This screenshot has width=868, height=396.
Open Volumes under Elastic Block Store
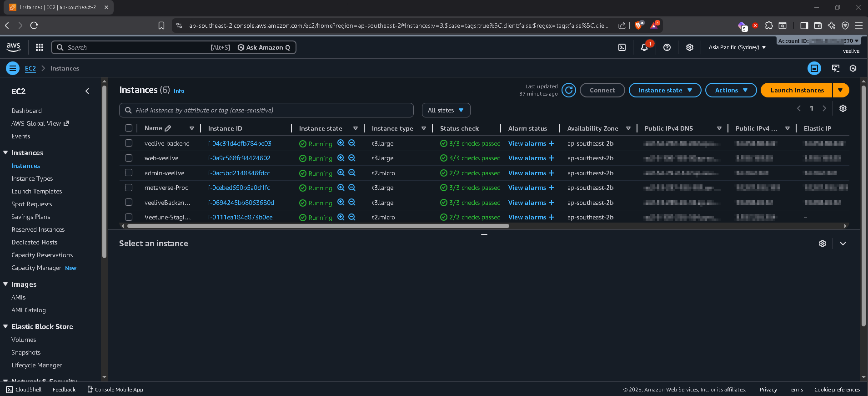24,340
